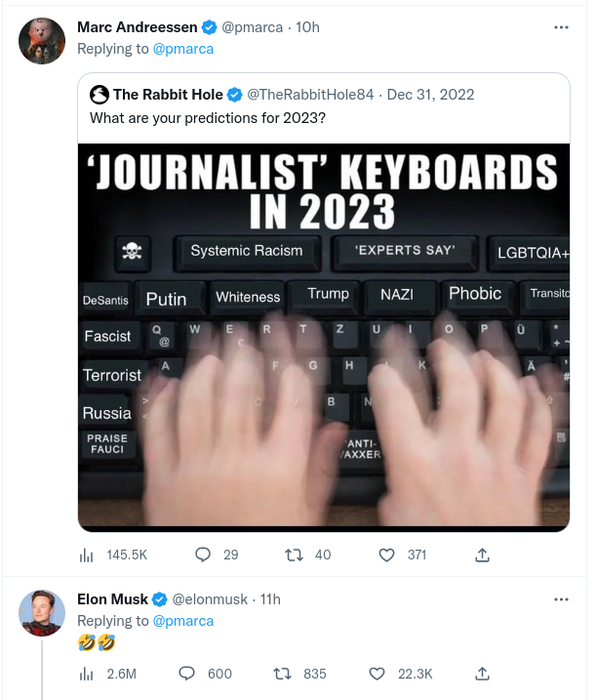The width and height of the screenshot is (597, 700).
Task: Open @pmarca link in Marc's reply line
Action: point(182,48)
